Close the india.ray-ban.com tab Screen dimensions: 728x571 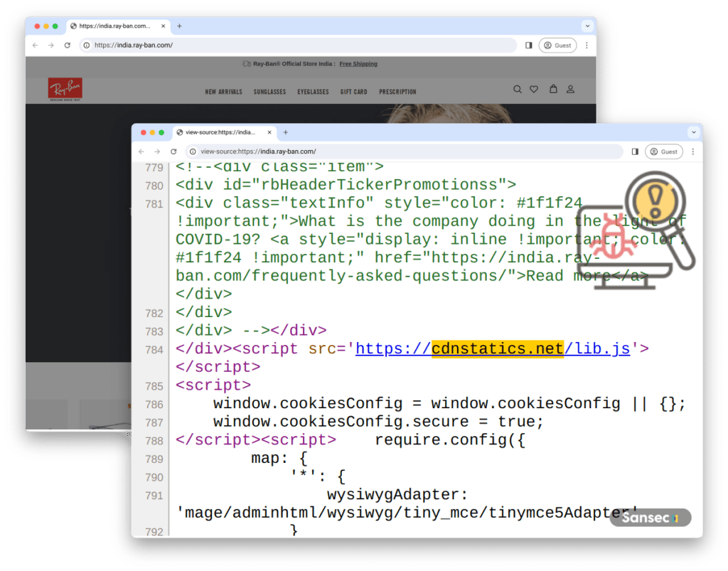pos(163,26)
